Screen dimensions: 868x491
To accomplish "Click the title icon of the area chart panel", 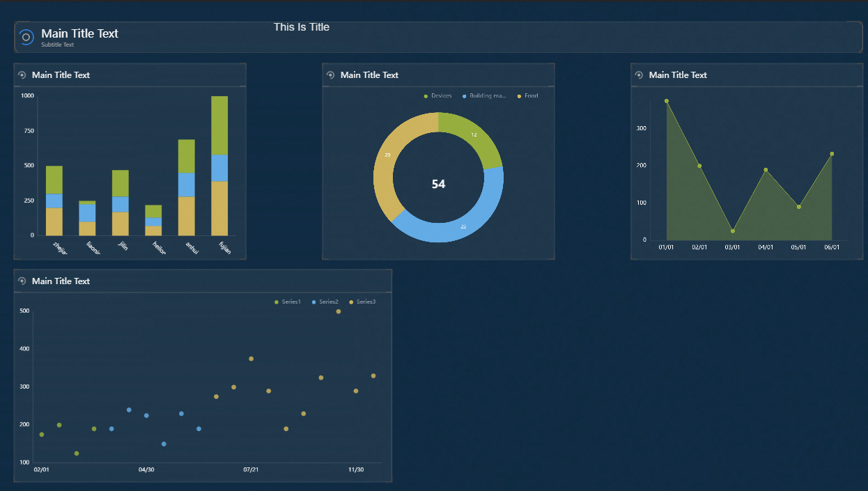I will click(640, 75).
